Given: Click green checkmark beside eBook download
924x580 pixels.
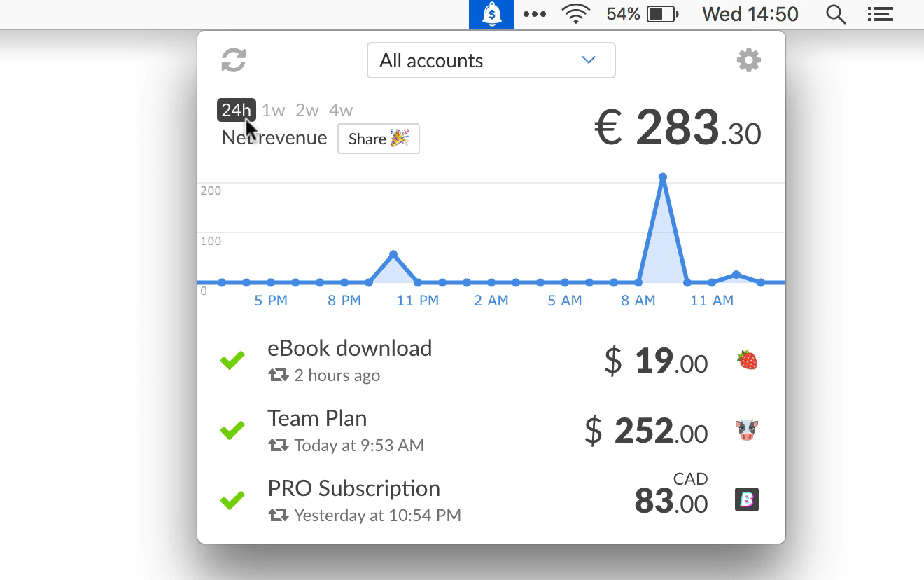Looking at the screenshot, I should 232,361.
